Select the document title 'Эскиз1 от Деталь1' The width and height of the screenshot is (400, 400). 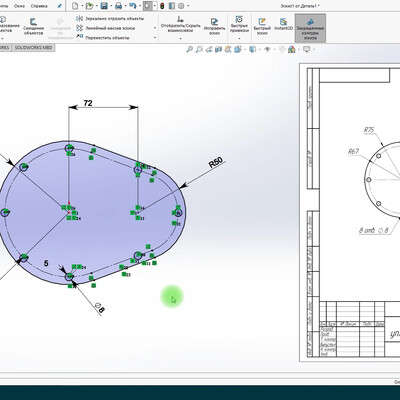[298, 6]
